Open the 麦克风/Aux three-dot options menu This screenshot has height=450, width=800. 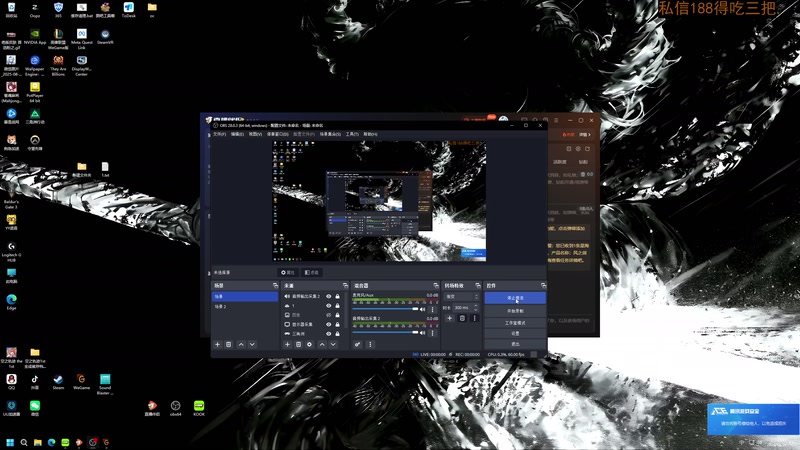coord(433,310)
